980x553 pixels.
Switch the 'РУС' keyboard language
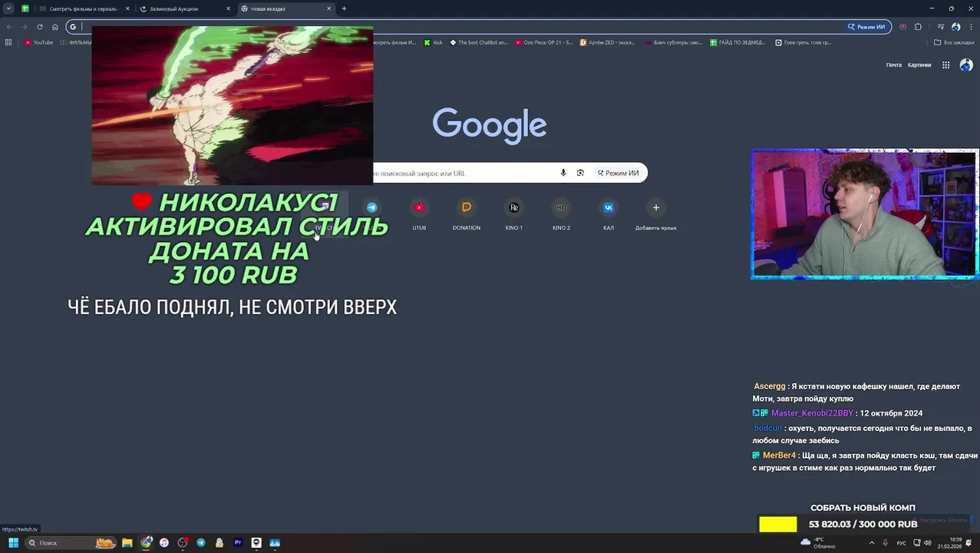click(x=902, y=543)
